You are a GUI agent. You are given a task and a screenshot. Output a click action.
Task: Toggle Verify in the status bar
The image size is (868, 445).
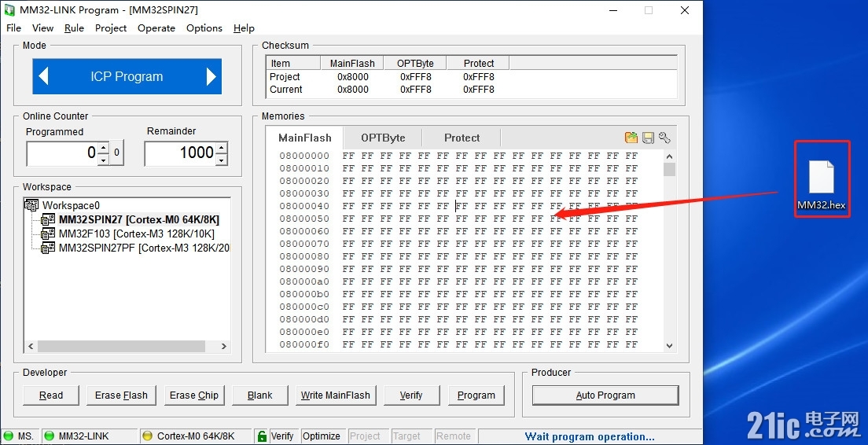tap(281, 436)
